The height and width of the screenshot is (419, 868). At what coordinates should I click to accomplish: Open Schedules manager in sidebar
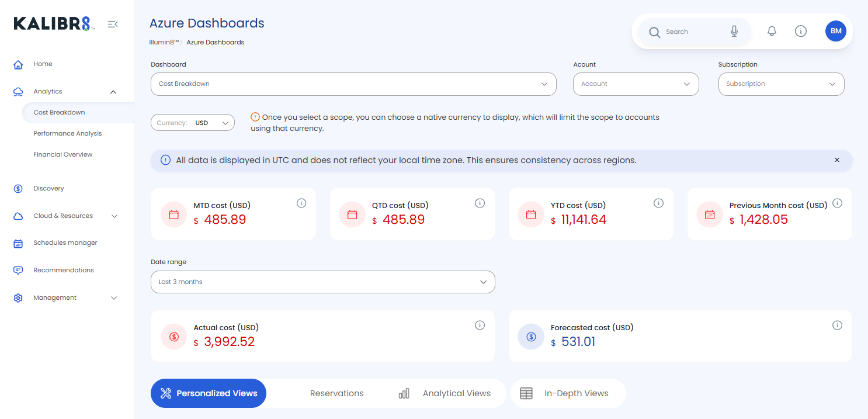pyautogui.click(x=65, y=243)
